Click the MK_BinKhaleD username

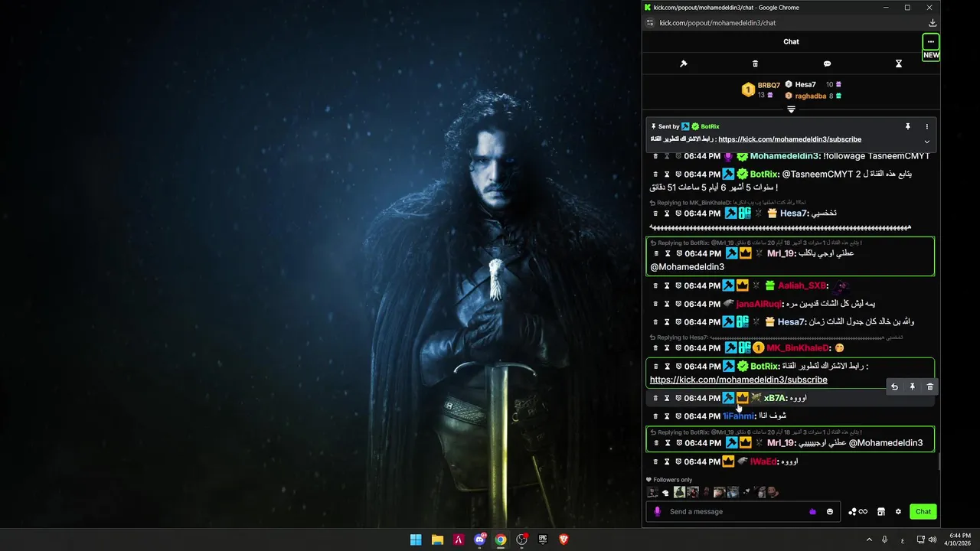799,348
